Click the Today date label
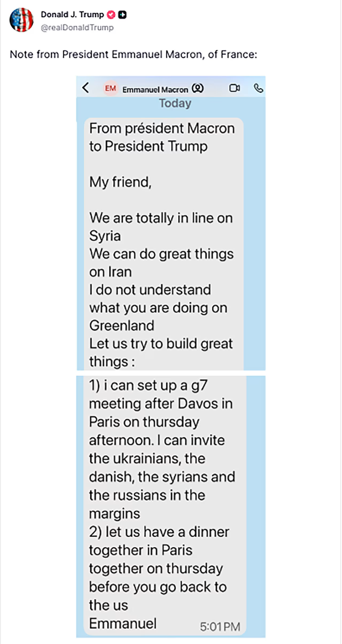This screenshot has width=342, height=644. 175,103
